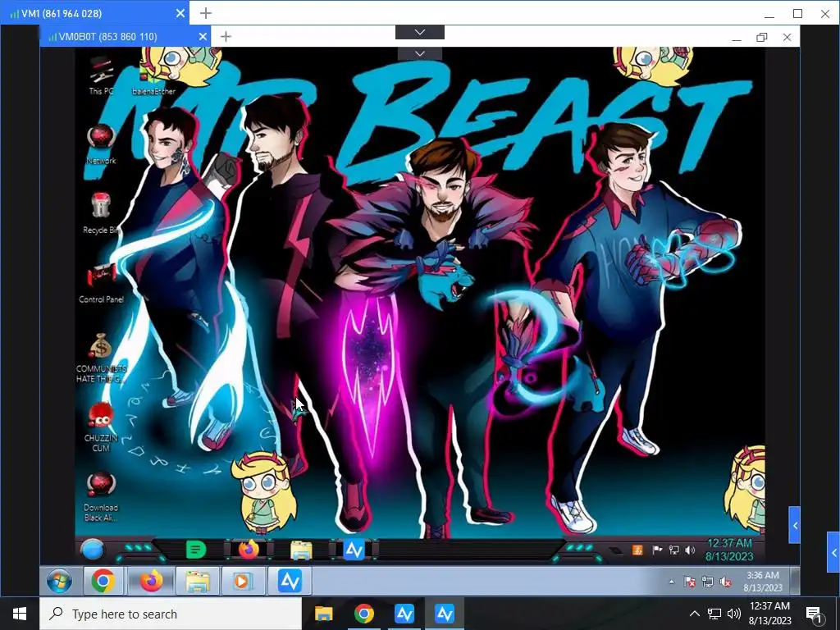The image size is (840, 630).
Task: Select the VM0B0T (853 860 110) tab
Action: click(125, 36)
